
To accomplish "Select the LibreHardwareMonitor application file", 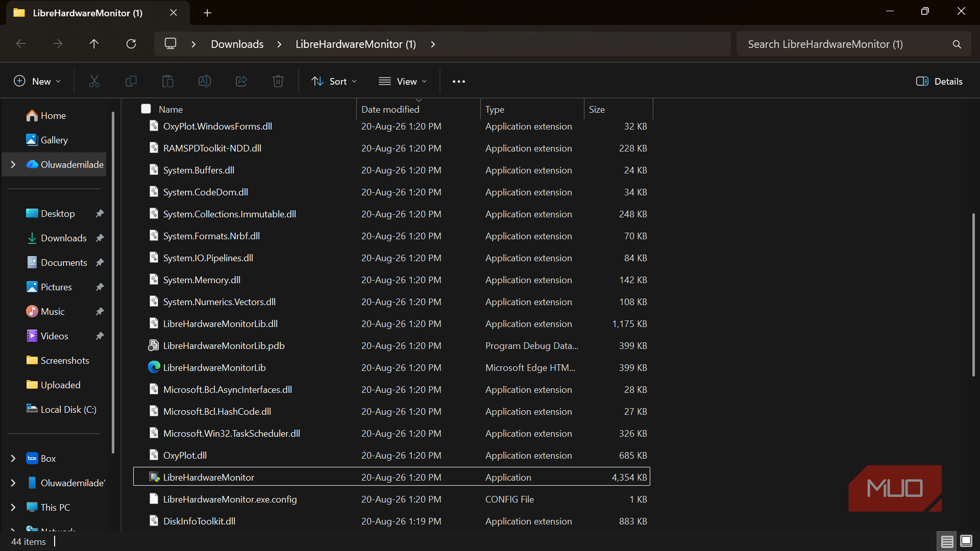I will point(391,477).
